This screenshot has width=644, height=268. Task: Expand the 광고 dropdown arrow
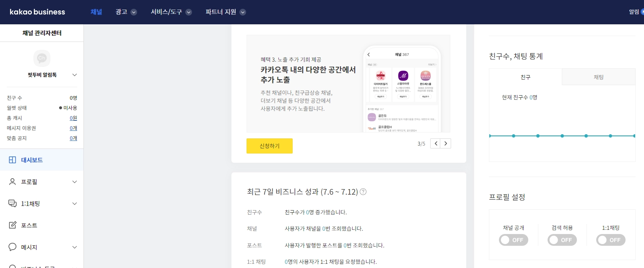134,12
